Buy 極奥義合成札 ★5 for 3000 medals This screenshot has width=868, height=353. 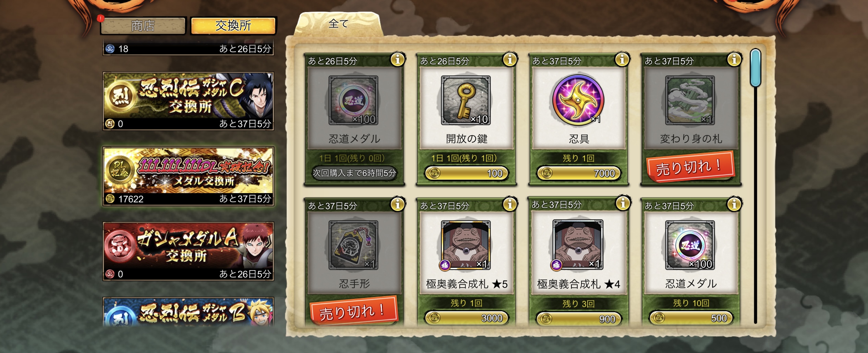(466, 318)
